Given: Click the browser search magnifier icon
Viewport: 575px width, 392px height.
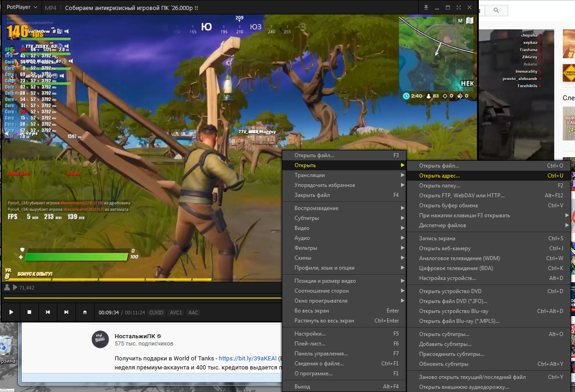Looking at the screenshot, I should pyautogui.click(x=496, y=10).
